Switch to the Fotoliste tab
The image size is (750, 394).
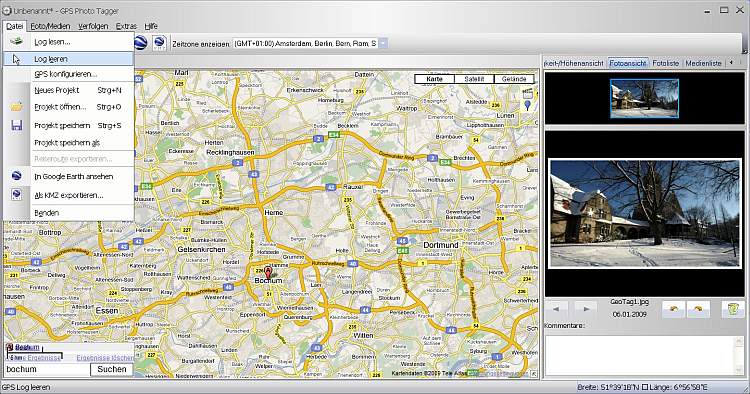pyautogui.click(x=665, y=63)
